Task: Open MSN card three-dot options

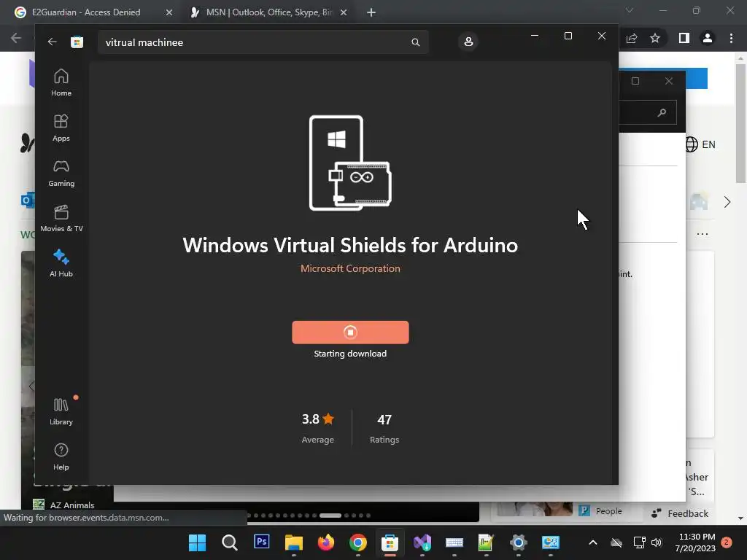Action: 703,234
